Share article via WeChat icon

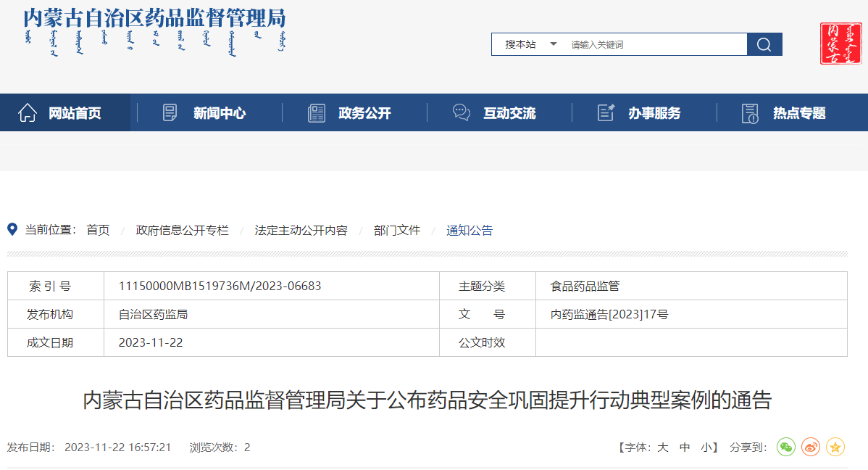click(785, 448)
